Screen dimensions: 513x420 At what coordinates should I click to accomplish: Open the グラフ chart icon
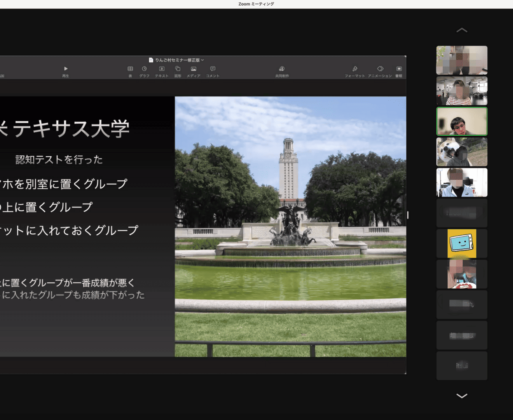[x=144, y=70]
